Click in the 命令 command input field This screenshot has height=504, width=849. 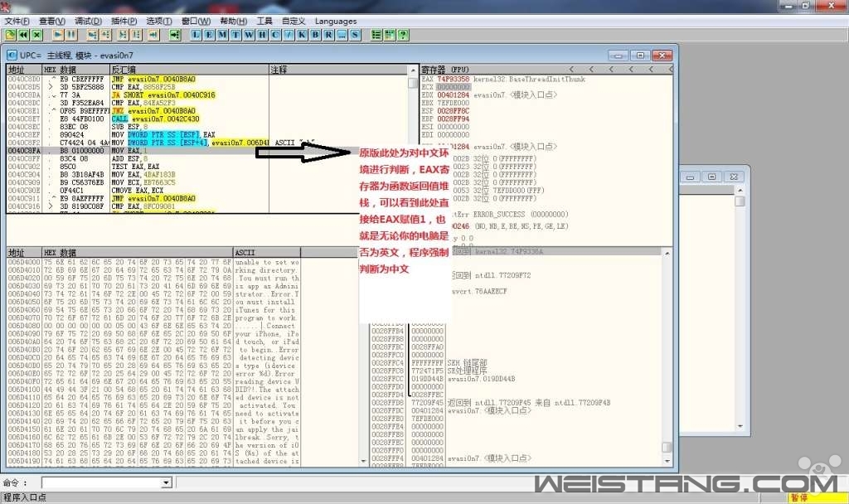click(99, 482)
